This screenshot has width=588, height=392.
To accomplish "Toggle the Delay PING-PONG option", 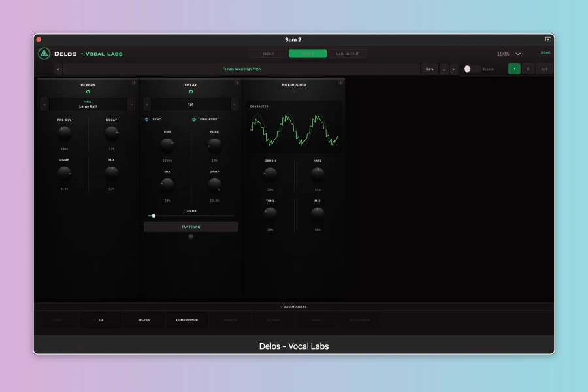I will [x=194, y=120].
